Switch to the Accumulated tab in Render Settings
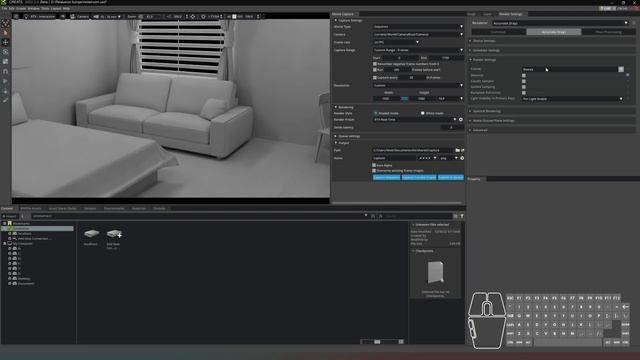This screenshot has width=640, height=360. (553, 32)
